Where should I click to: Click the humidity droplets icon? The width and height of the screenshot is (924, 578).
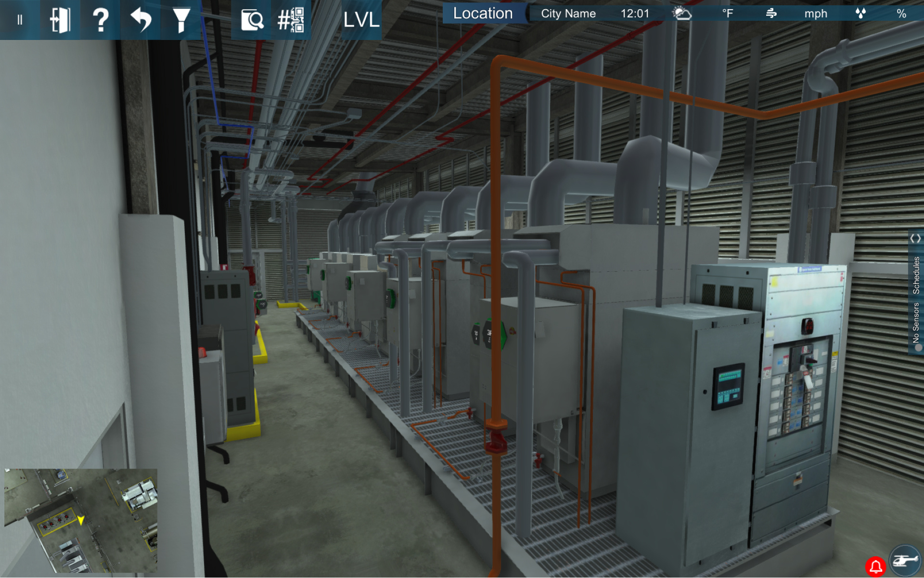pyautogui.click(x=860, y=13)
